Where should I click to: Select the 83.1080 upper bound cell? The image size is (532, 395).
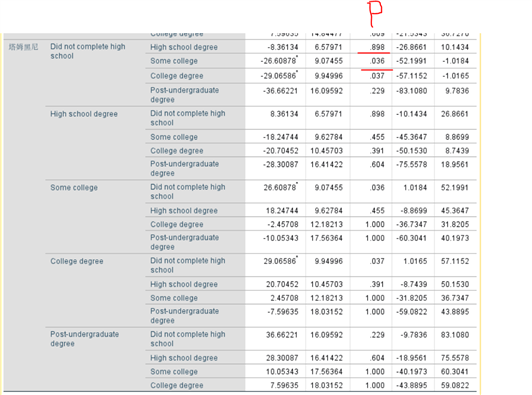coord(455,335)
